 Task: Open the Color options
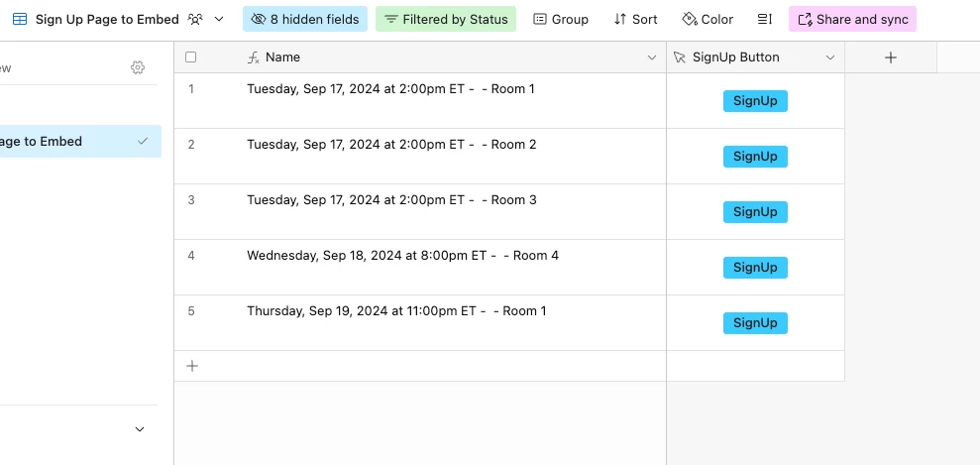(708, 20)
